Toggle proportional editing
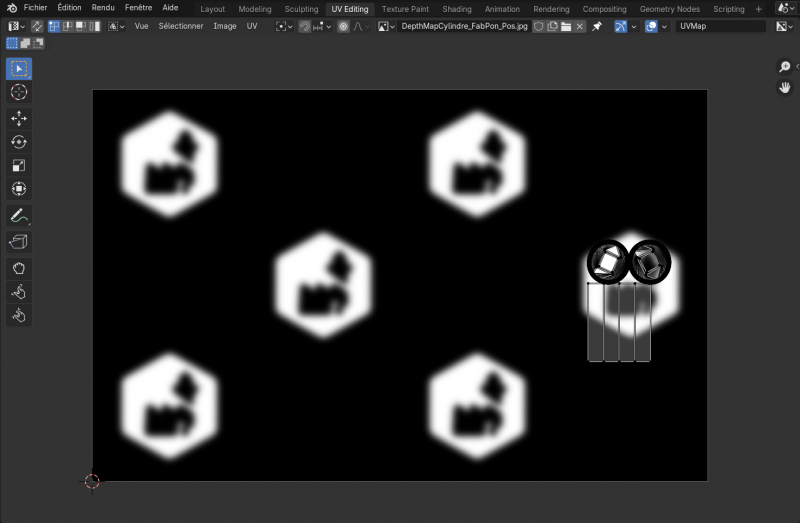800x523 pixels. click(343, 26)
